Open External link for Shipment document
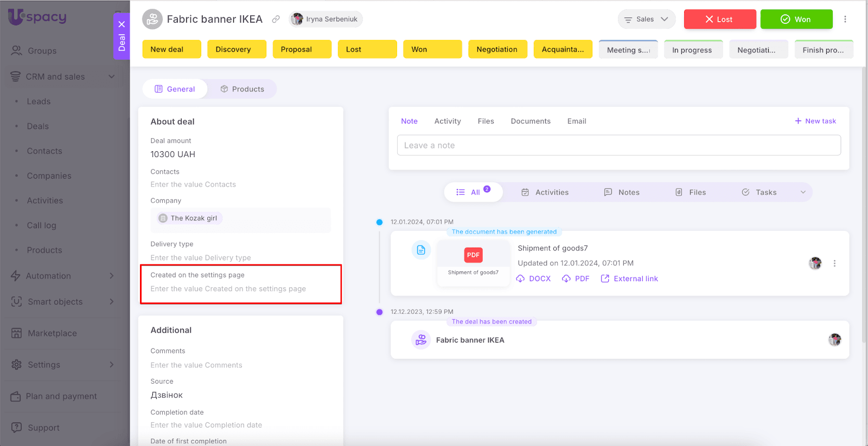This screenshot has width=868, height=446. pyautogui.click(x=629, y=279)
